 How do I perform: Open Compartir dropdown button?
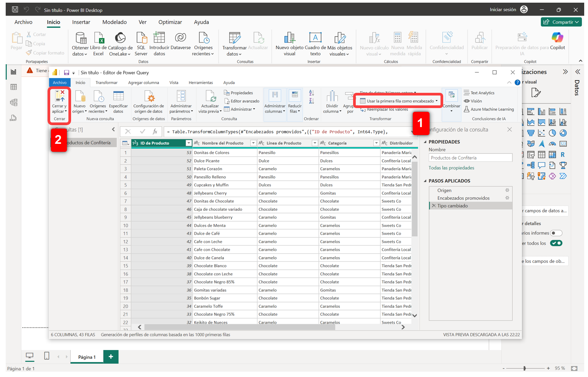click(561, 22)
